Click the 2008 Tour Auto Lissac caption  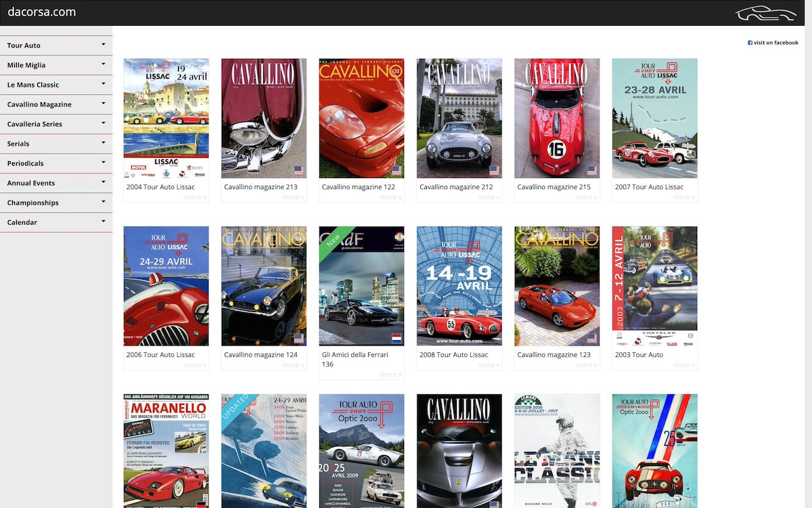pos(453,355)
